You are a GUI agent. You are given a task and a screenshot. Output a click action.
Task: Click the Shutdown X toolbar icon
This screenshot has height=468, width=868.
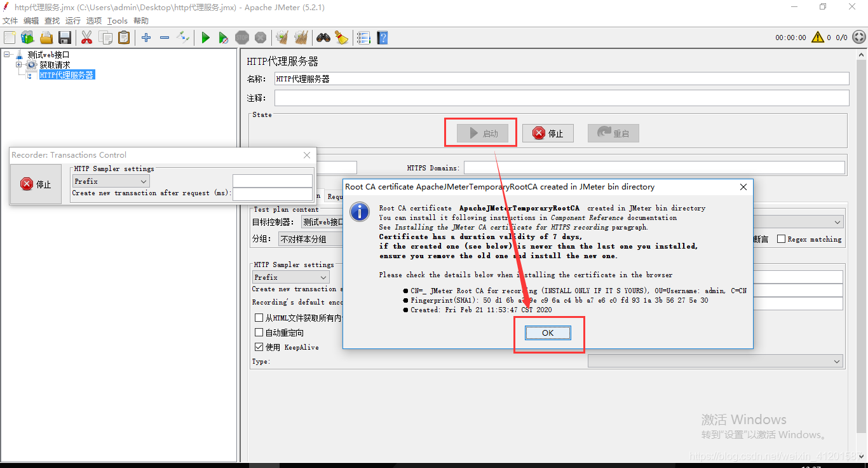coord(261,38)
